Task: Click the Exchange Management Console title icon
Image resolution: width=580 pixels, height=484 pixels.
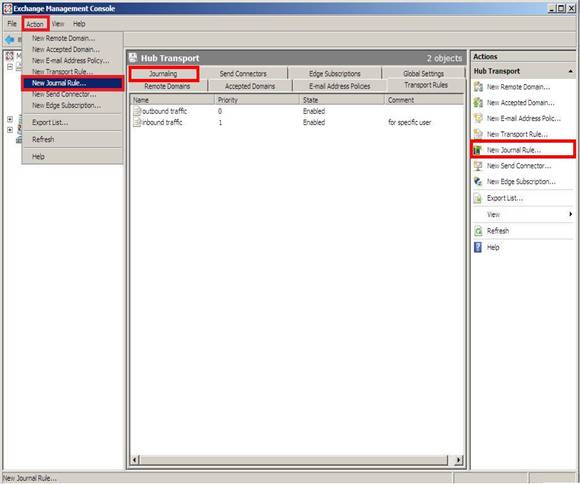Action: tap(7, 8)
